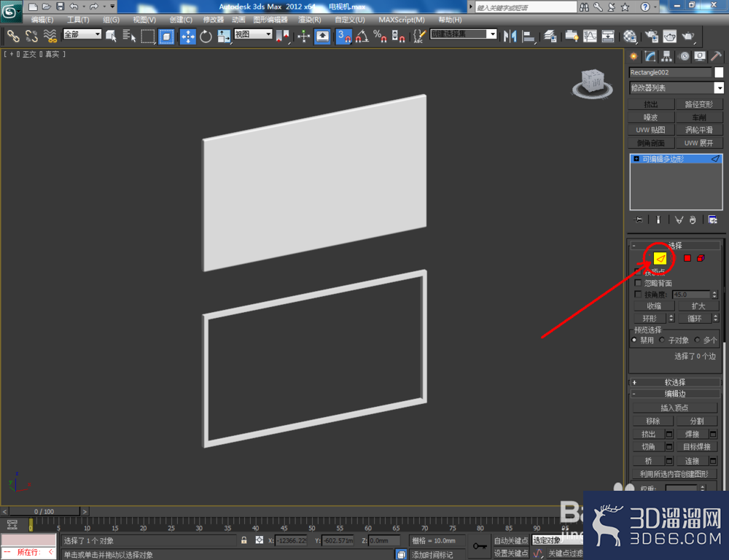Click the 目标焊接 button

click(x=696, y=446)
